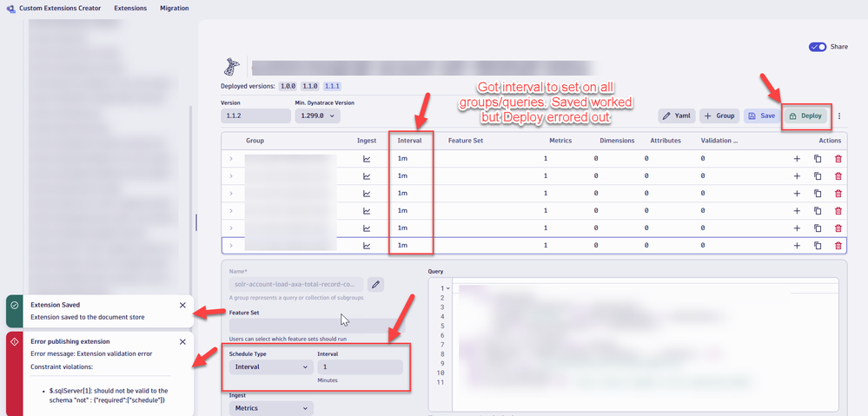Dismiss the Extension Saved notification

[x=182, y=306]
